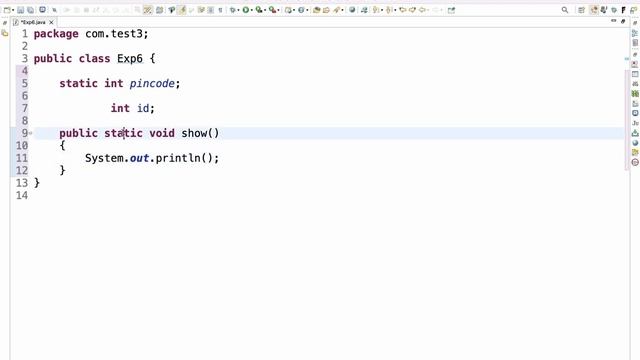Image resolution: width=640 pixels, height=360 pixels.
Task: Open the terminal toolbar icon
Action: click(42, 10)
